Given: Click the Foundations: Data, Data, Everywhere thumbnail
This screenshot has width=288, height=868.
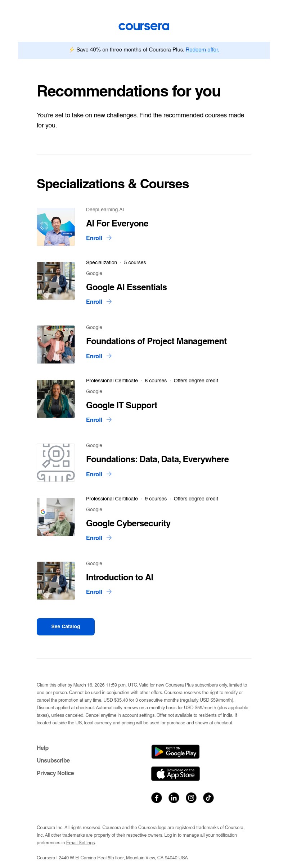Looking at the screenshot, I should (56, 462).
